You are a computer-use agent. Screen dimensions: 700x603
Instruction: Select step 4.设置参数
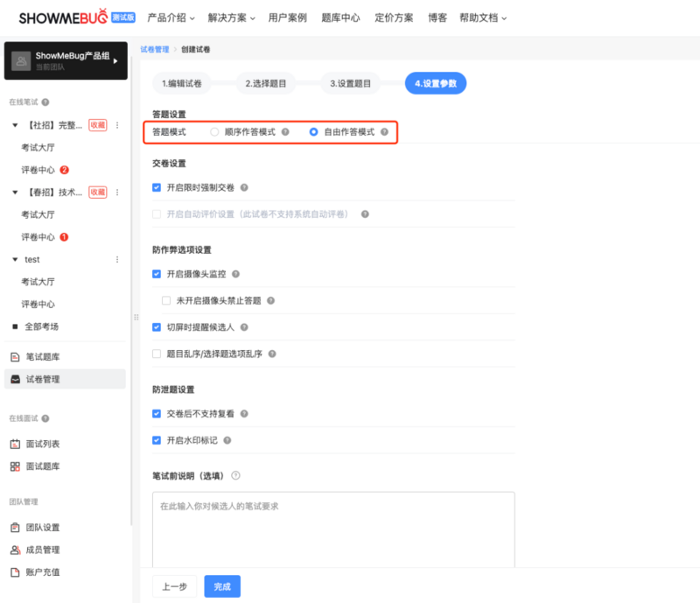click(436, 83)
